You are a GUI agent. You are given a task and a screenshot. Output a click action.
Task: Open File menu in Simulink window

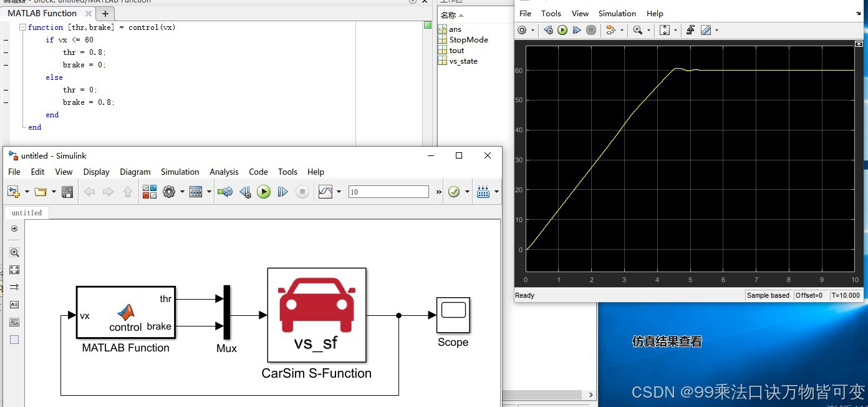(14, 172)
